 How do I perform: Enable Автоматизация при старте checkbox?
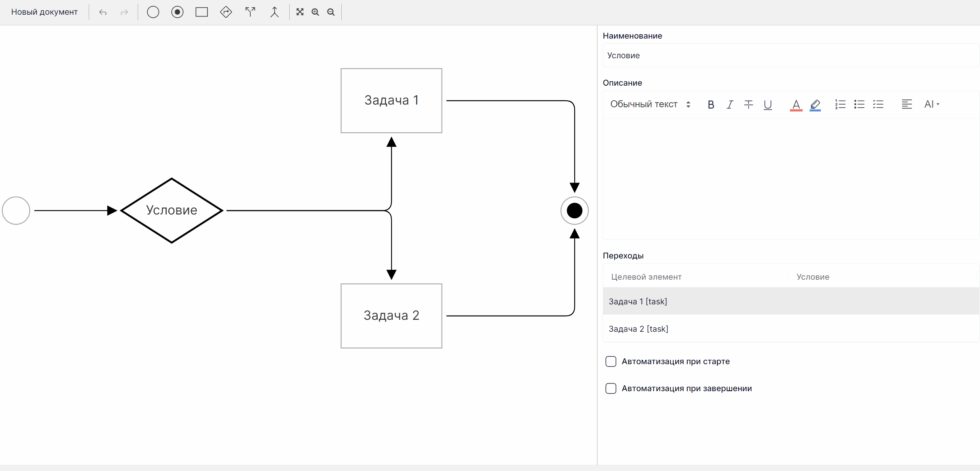[611, 361]
